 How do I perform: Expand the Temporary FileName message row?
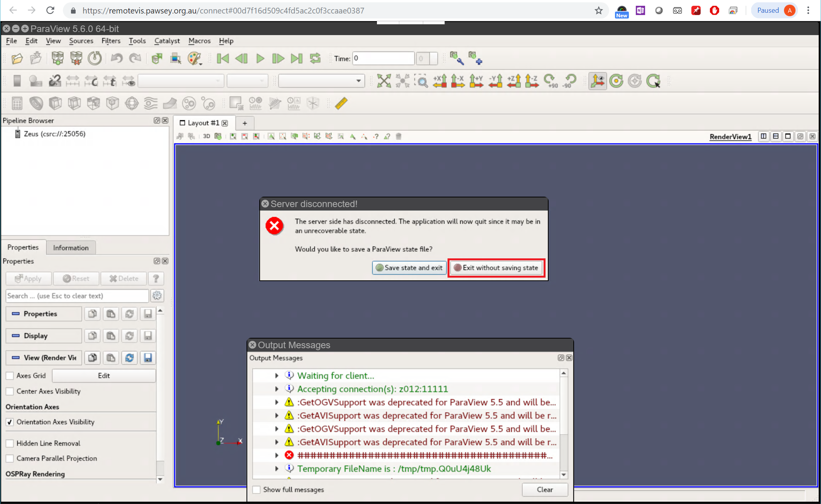tap(277, 469)
